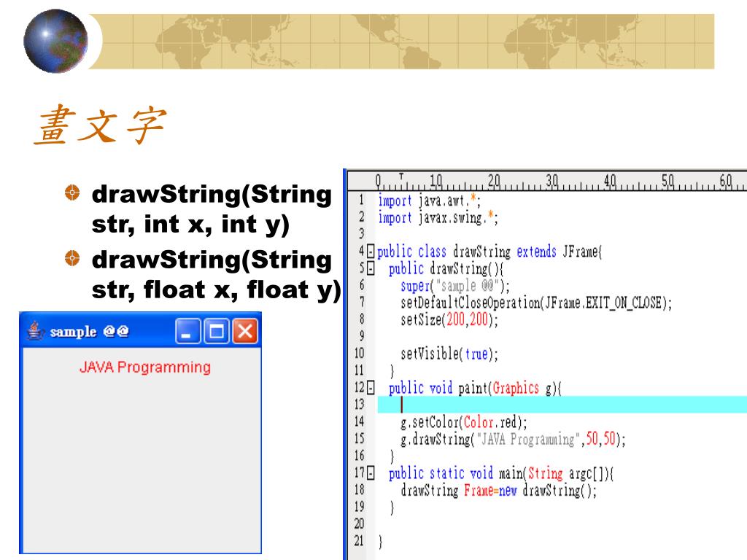This screenshot has height=560, width=747.
Task: Click line number 20 in editor gutter
Action: [x=359, y=524]
